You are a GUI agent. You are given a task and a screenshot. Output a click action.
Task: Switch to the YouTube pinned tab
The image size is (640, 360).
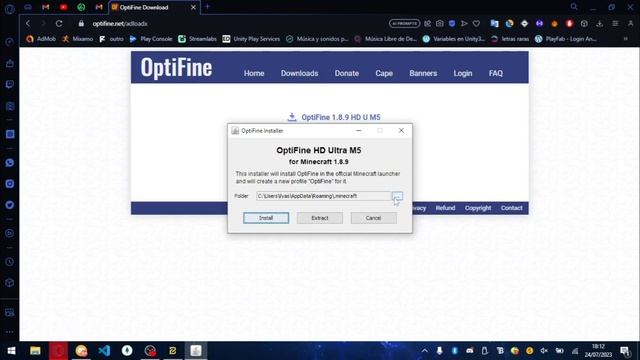[x=63, y=7]
